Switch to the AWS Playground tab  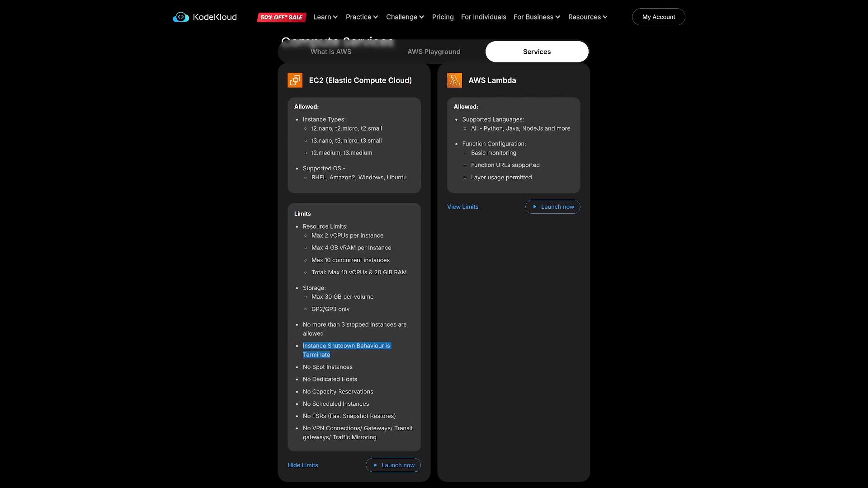tap(434, 52)
